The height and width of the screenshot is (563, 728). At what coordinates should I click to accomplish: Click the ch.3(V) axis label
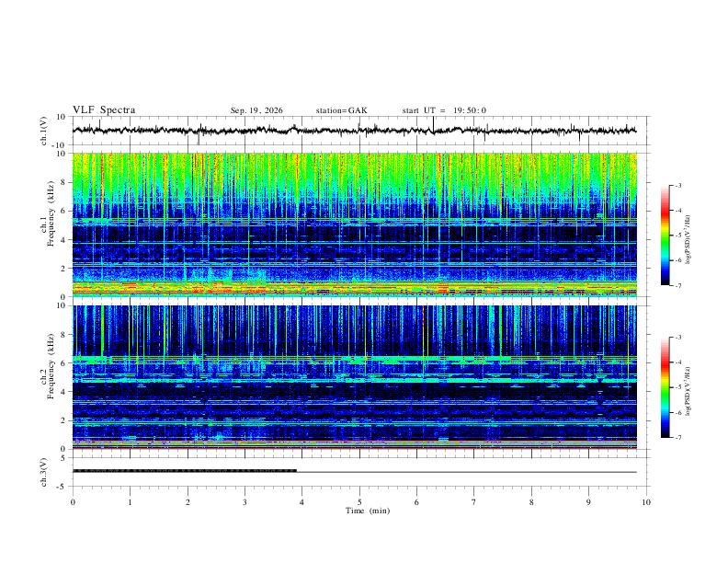[x=43, y=472]
